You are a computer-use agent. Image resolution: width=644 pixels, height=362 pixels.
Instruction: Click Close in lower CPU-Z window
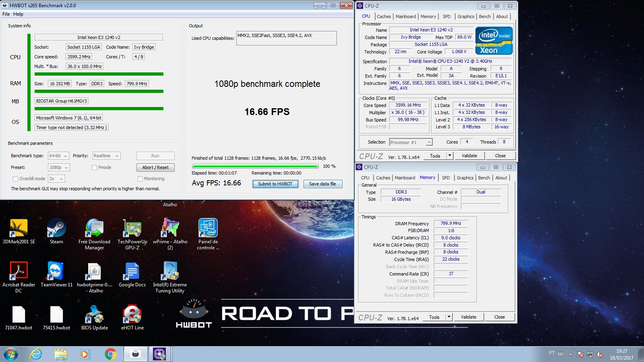[500, 317]
